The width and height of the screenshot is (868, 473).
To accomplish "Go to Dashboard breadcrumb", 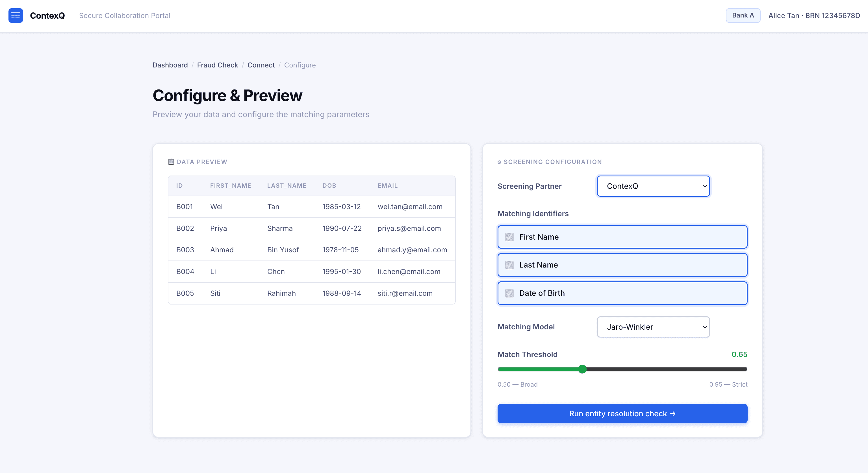I will (x=170, y=65).
